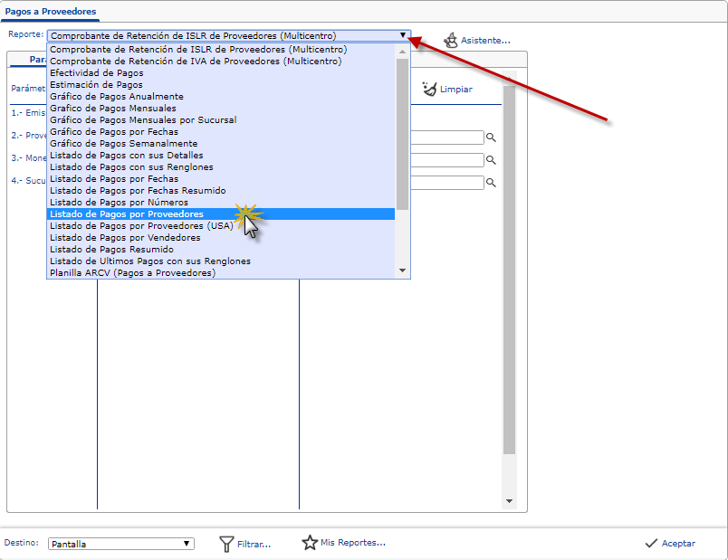Open the Destino Pantalla dropdown
The image size is (728, 560).
pos(121,544)
